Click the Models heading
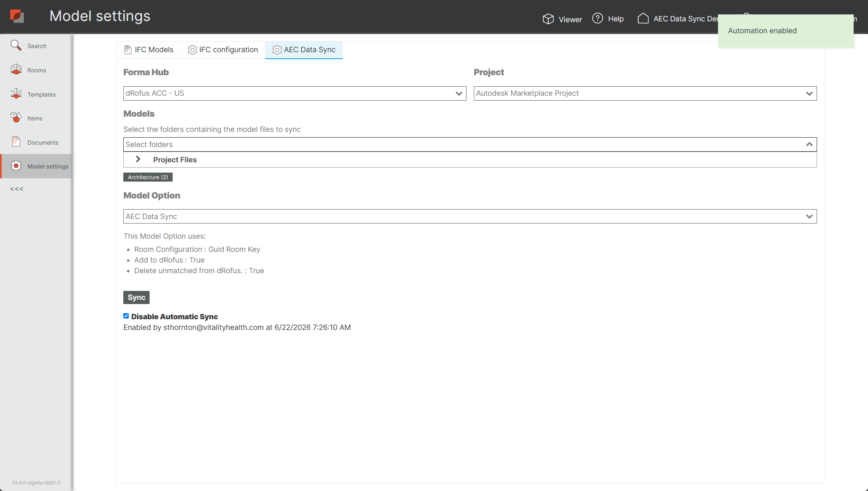Image resolution: width=868 pixels, height=491 pixels. tap(139, 114)
